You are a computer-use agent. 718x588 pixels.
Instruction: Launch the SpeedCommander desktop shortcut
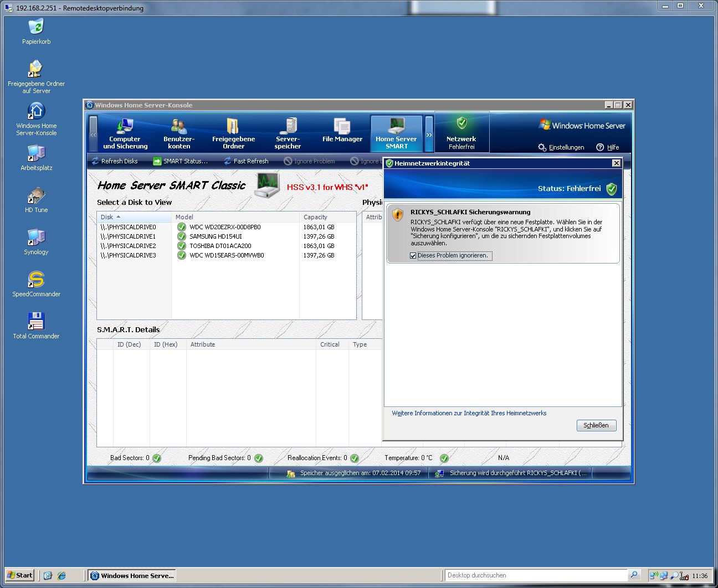(x=36, y=283)
